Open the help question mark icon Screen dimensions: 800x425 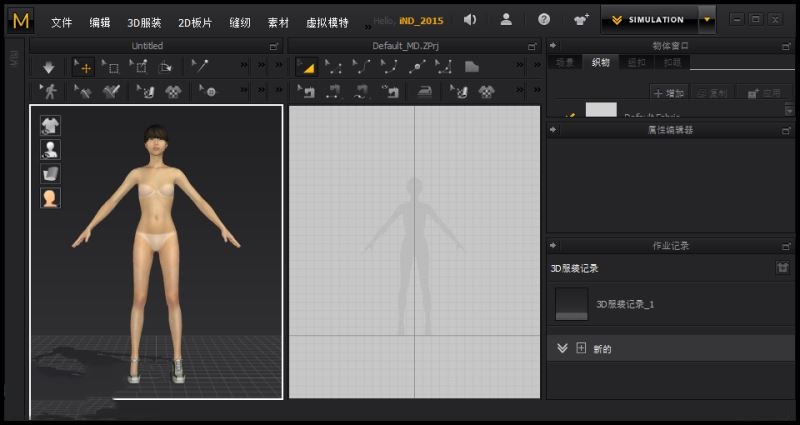[x=544, y=19]
